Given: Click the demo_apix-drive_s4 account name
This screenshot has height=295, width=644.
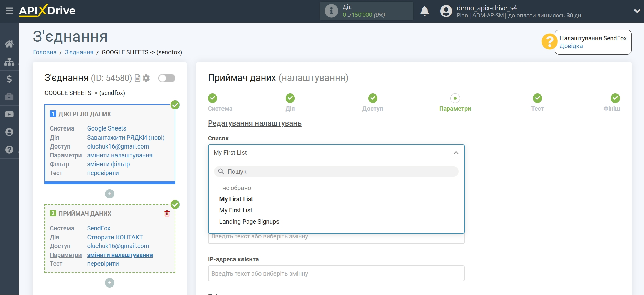Looking at the screenshot, I should [x=486, y=7].
